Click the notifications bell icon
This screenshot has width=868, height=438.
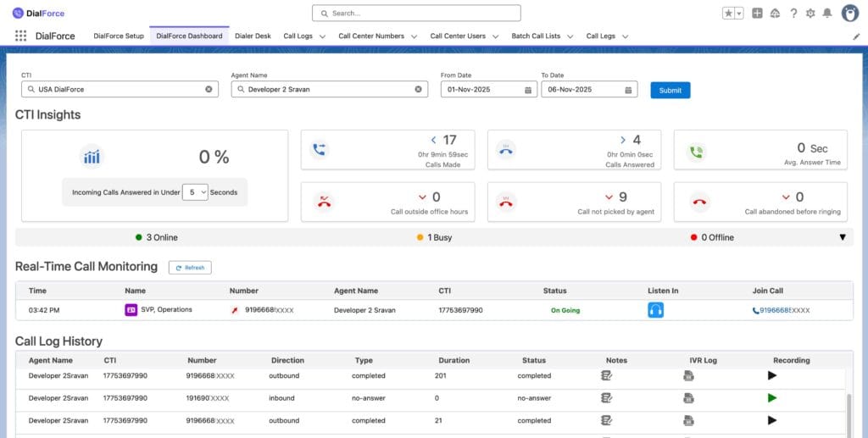tap(827, 14)
